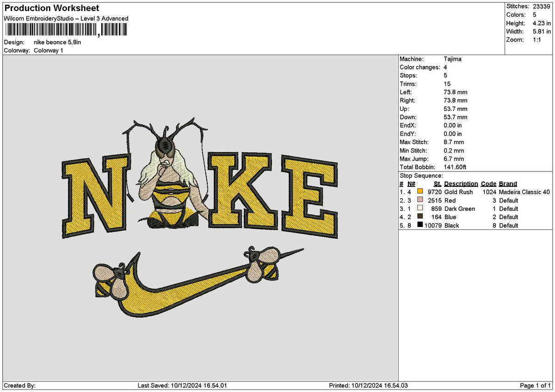This screenshot has height=392, width=555.
Task: Click the Gold Rush thread color swatch
Action: coord(420,191)
